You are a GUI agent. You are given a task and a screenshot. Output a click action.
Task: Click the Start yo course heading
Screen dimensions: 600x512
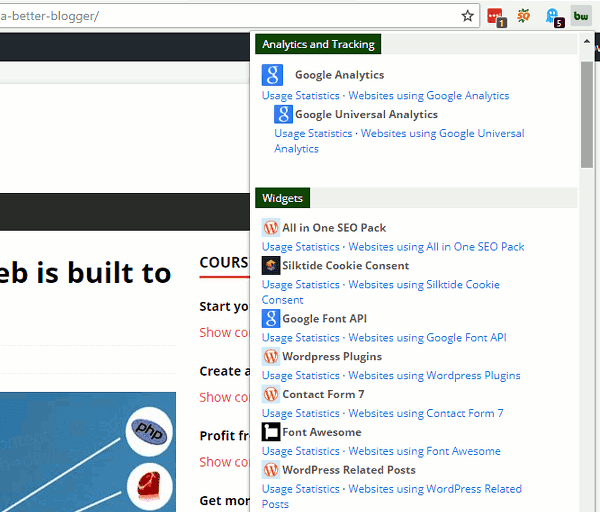point(224,307)
